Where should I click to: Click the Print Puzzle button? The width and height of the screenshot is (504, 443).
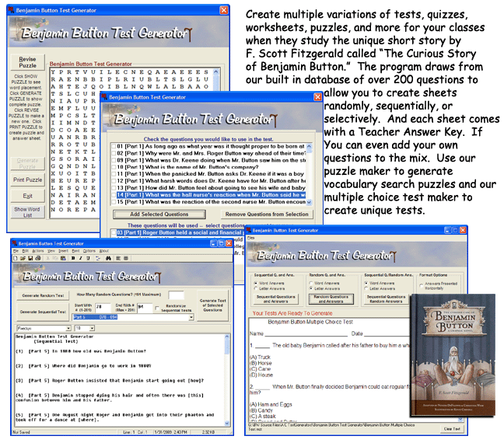pos(27,180)
